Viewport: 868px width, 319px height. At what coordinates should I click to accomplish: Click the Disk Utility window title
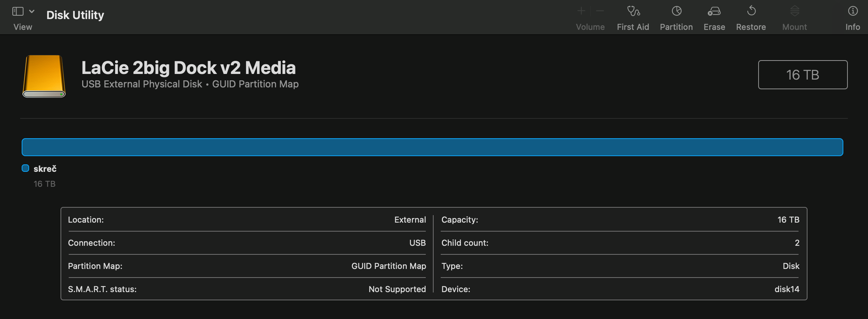click(x=75, y=15)
